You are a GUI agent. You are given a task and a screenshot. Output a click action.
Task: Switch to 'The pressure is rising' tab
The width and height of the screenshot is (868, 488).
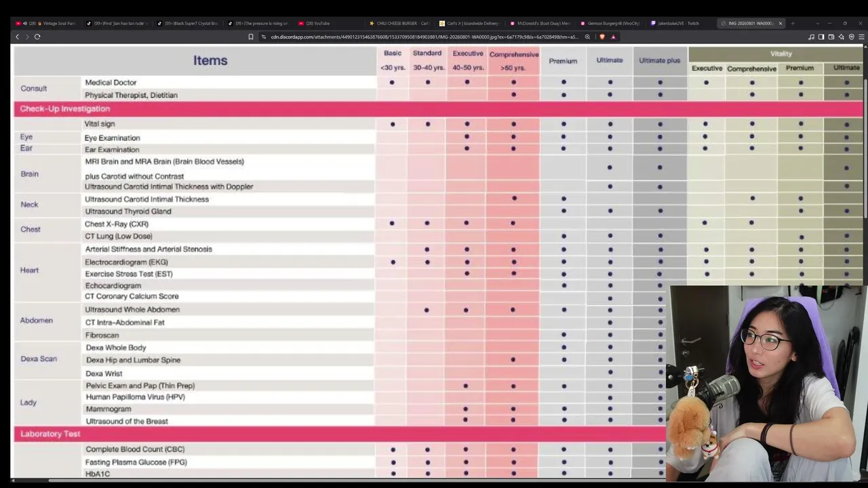pos(259,23)
